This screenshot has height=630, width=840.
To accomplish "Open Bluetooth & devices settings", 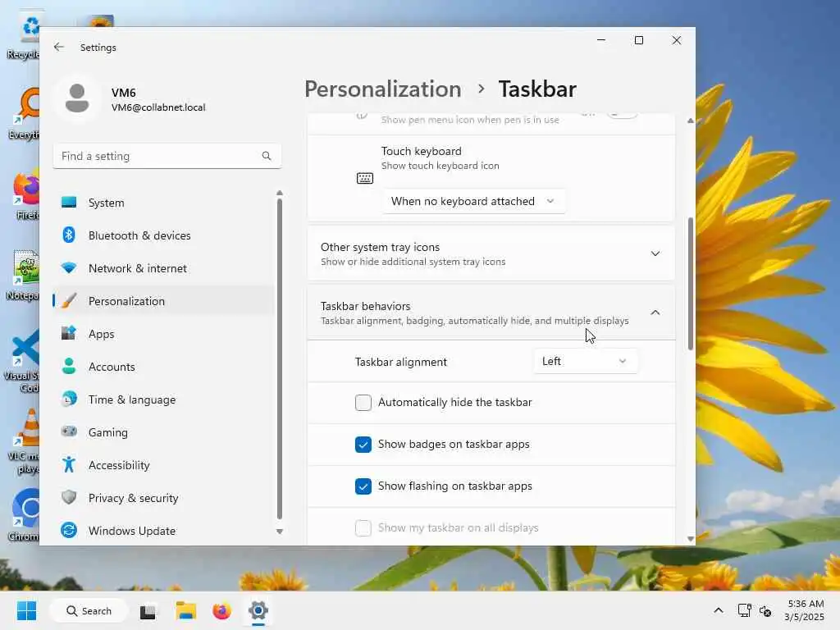I will tap(164, 235).
